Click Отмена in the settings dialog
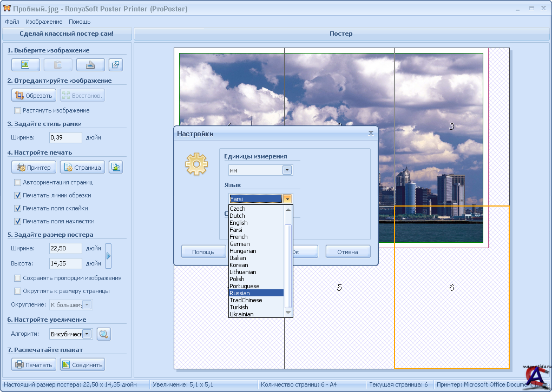552x392 pixels. (347, 252)
